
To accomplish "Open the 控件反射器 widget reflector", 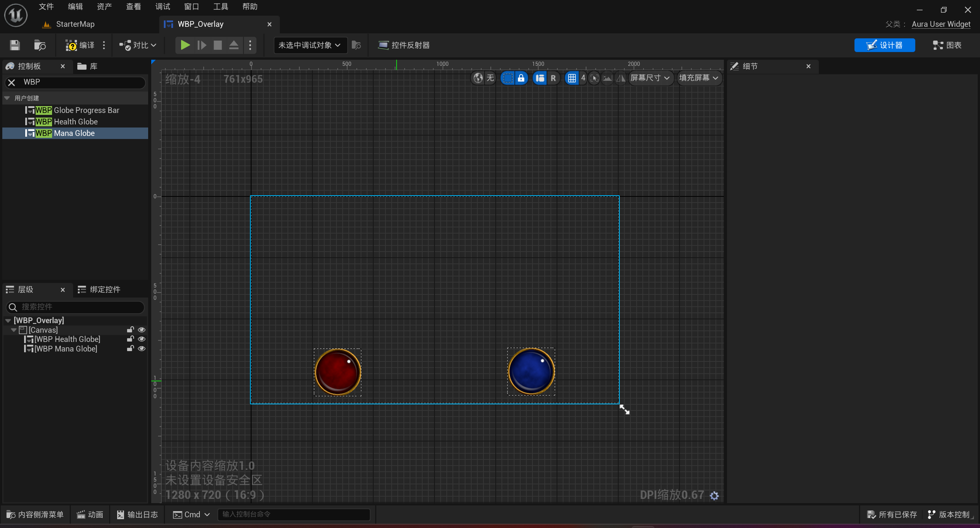I will tap(404, 45).
